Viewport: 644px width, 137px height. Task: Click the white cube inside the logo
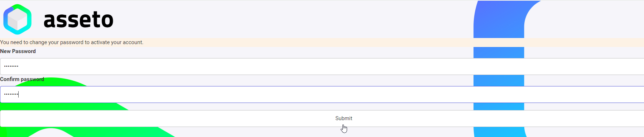point(18,19)
